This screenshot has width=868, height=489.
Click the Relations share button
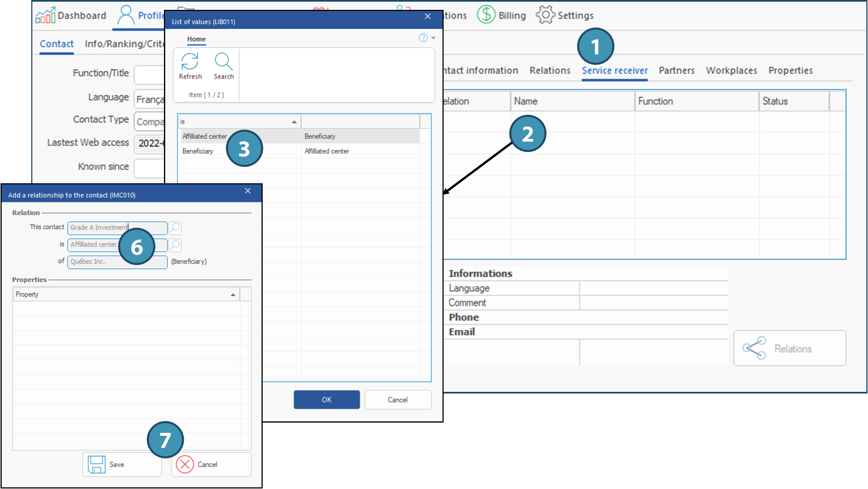point(790,348)
